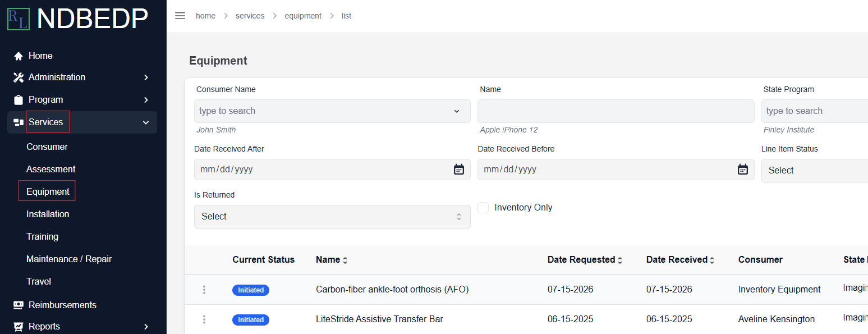Click the Reimbursements money icon
Image resolution: width=868 pixels, height=334 pixels.
(x=19, y=305)
